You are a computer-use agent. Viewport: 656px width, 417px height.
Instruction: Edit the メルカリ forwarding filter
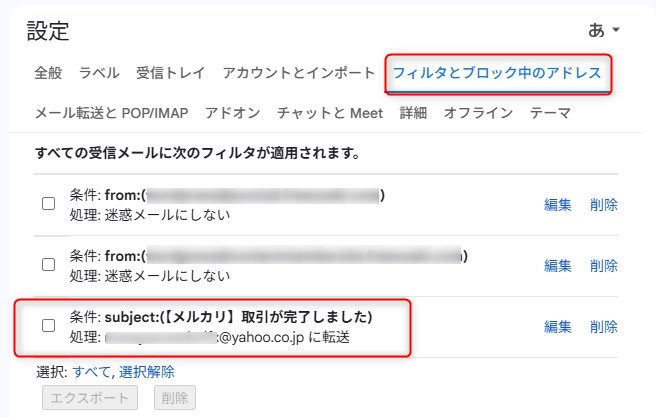(x=558, y=327)
